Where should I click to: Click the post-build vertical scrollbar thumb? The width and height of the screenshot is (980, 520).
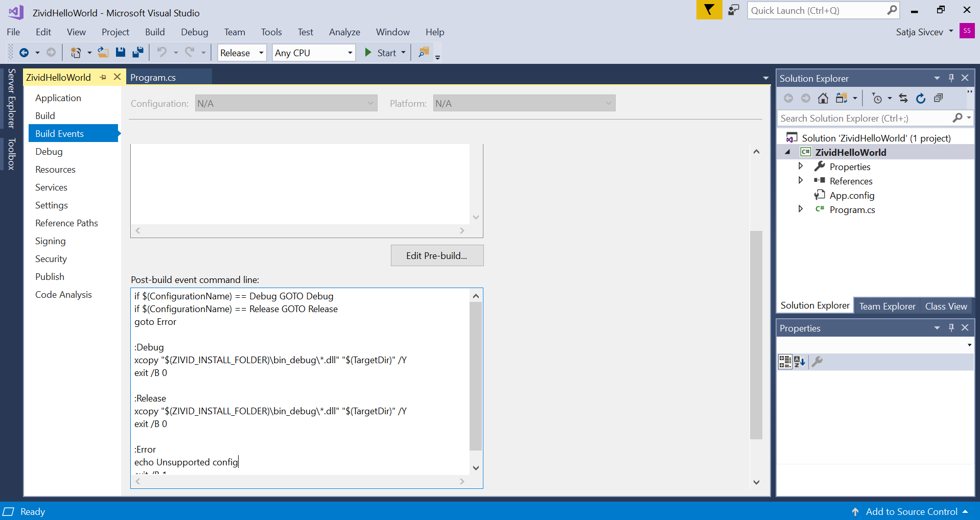476,376
